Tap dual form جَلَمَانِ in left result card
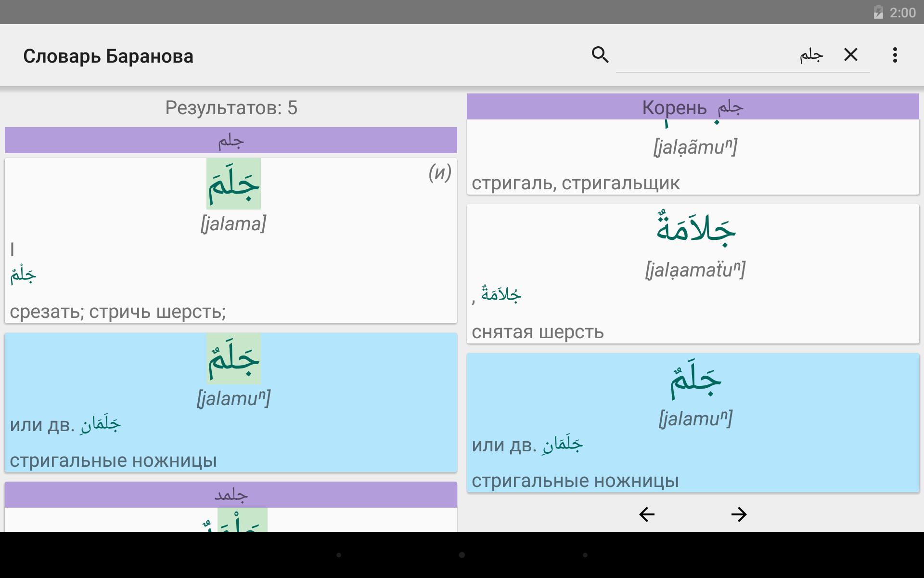 click(101, 424)
